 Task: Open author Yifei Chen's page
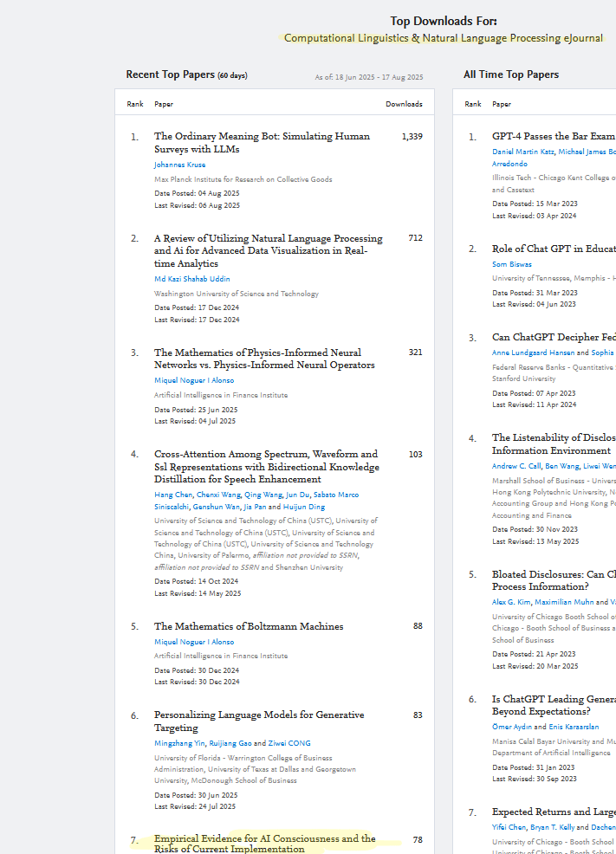509,827
